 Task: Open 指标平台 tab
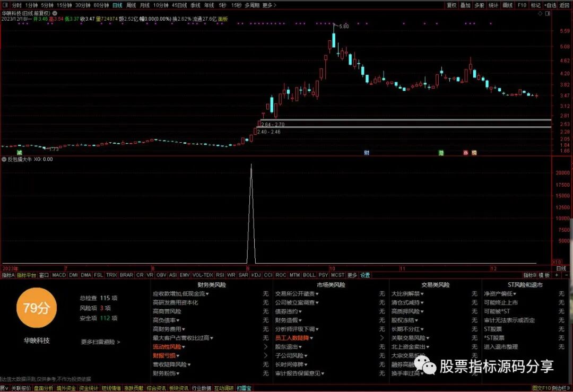click(27, 275)
